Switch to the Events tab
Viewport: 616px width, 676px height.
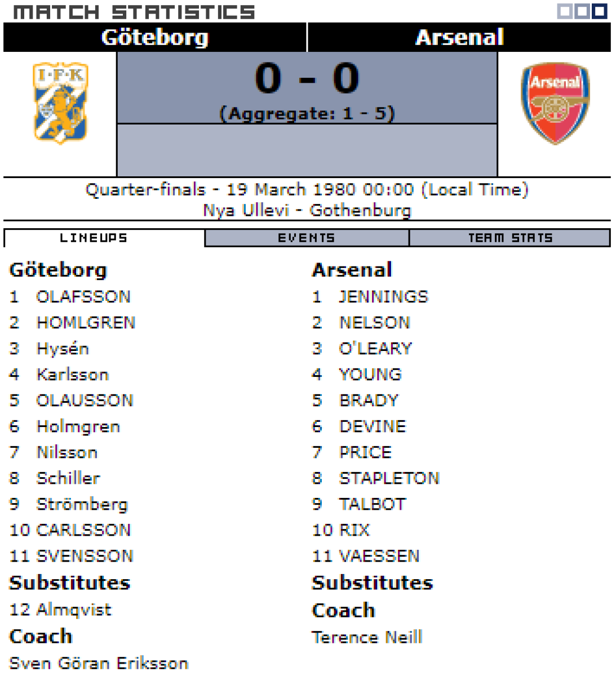(307, 238)
